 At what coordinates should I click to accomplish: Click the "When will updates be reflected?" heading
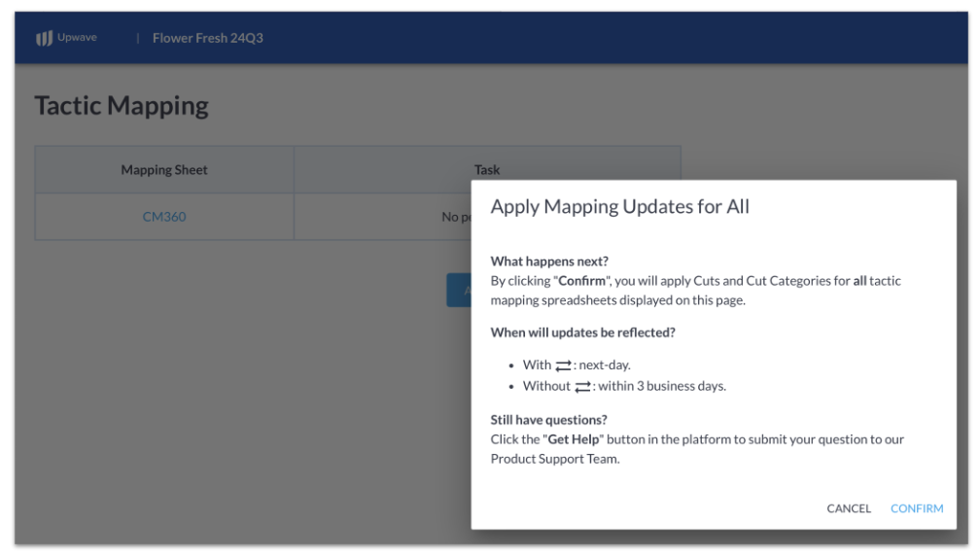[x=582, y=332]
